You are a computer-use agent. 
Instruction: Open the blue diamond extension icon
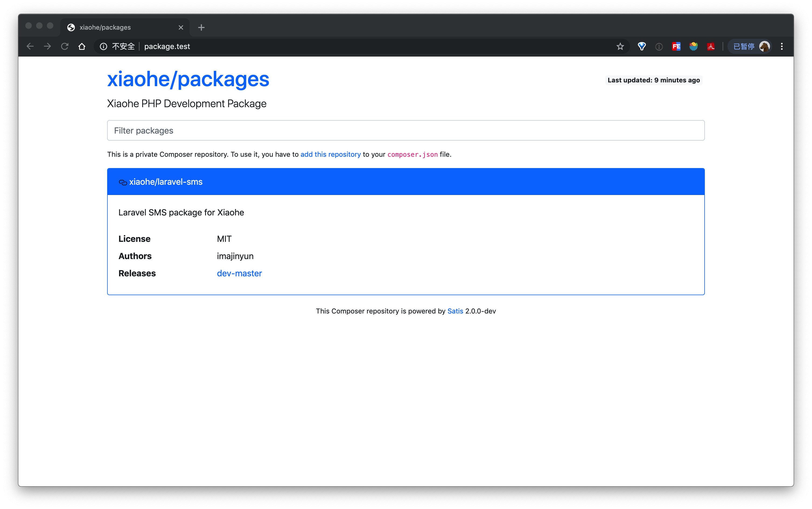click(642, 46)
